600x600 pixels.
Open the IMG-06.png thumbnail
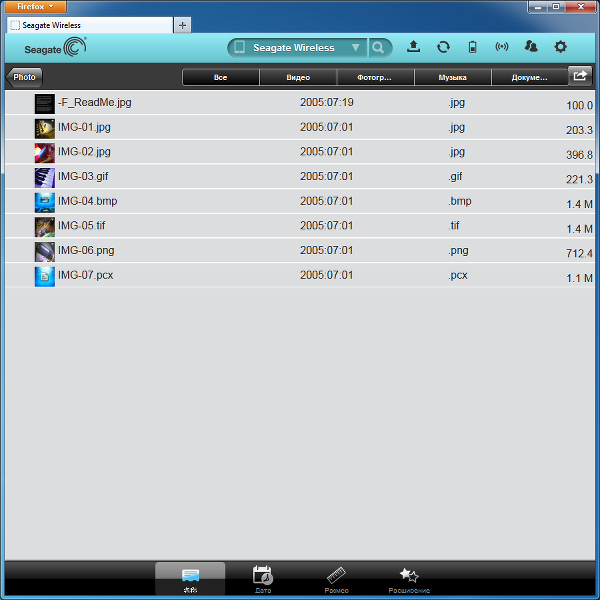pos(45,252)
